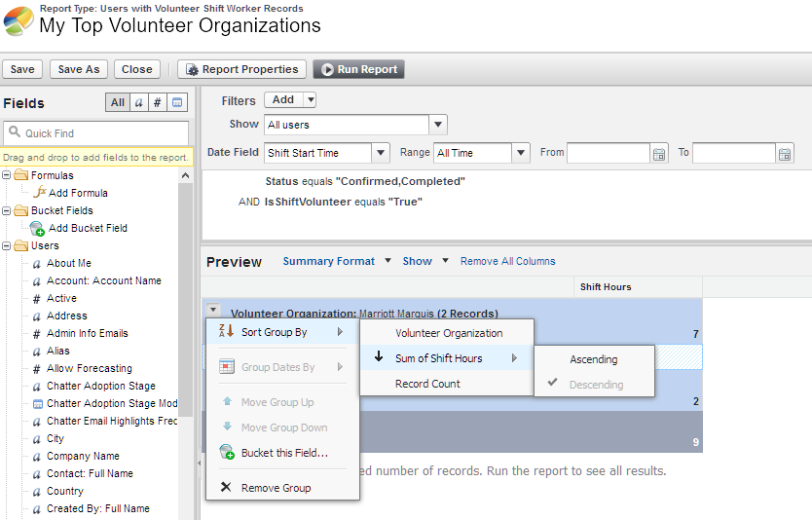This screenshot has width=812, height=520.
Task: Click Add filter button
Action: (x=283, y=100)
